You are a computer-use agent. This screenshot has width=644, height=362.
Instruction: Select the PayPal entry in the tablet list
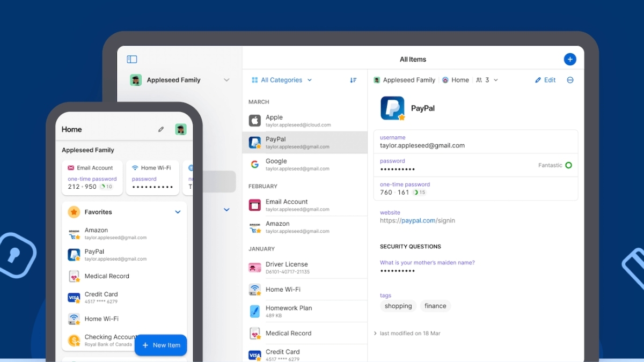click(x=305, y=143)
